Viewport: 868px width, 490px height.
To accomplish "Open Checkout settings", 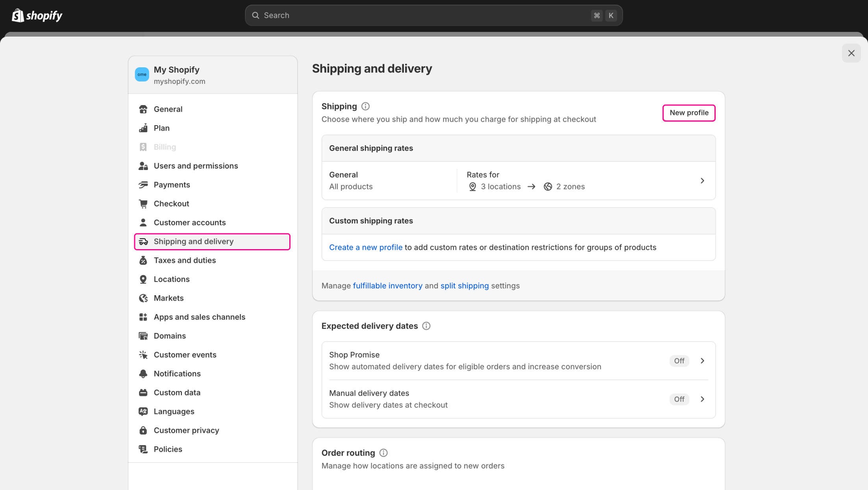I will pyautogui.click(x=212, y=203).
